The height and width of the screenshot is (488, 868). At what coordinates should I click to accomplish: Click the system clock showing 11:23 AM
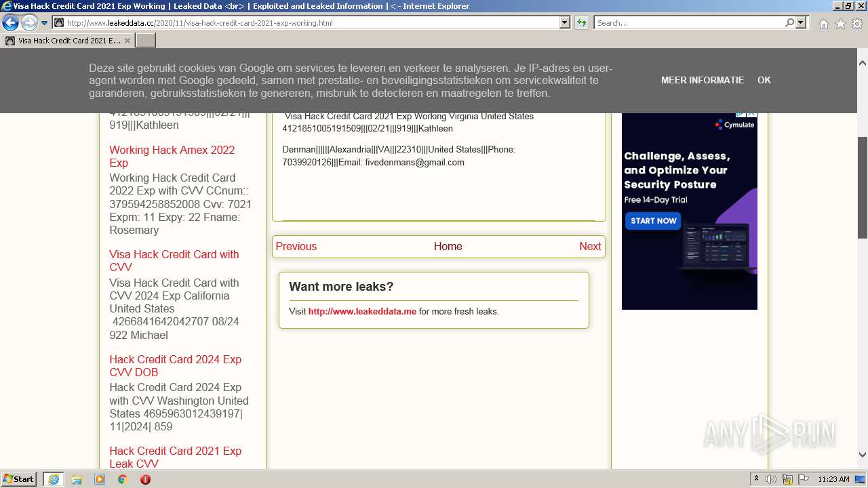click(x=833, y=479)
